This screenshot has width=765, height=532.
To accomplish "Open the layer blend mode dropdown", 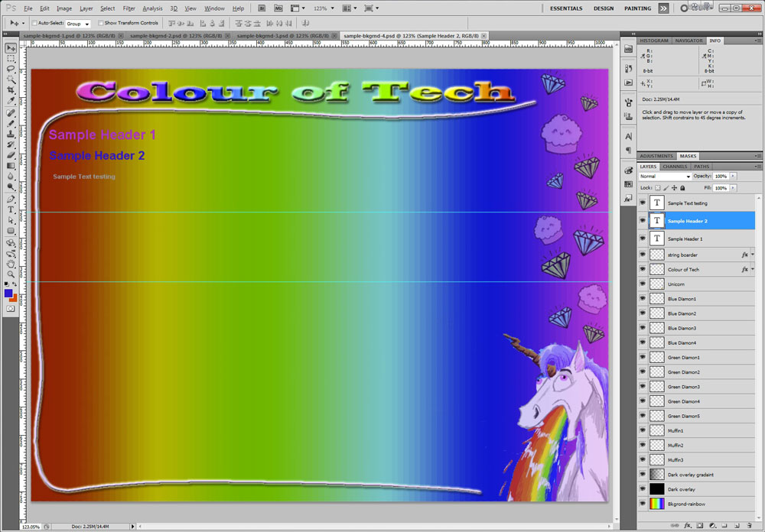I will tap(665, 177).
